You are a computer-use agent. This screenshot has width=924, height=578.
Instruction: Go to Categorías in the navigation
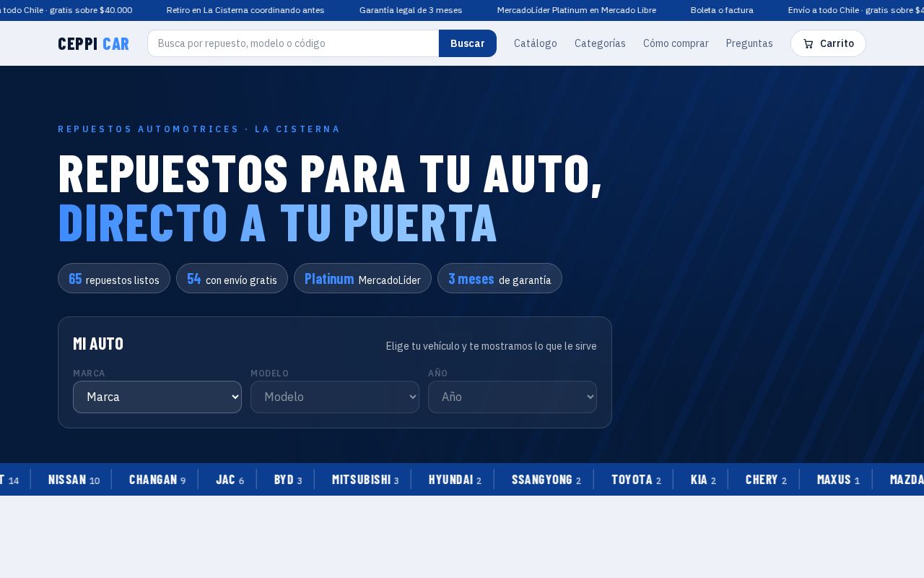point(600,43)
